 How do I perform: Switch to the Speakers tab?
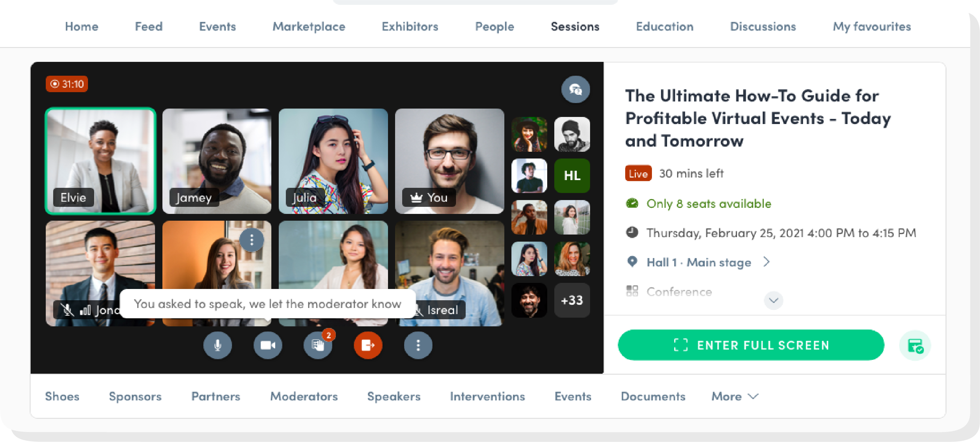[x=393, y=396]
